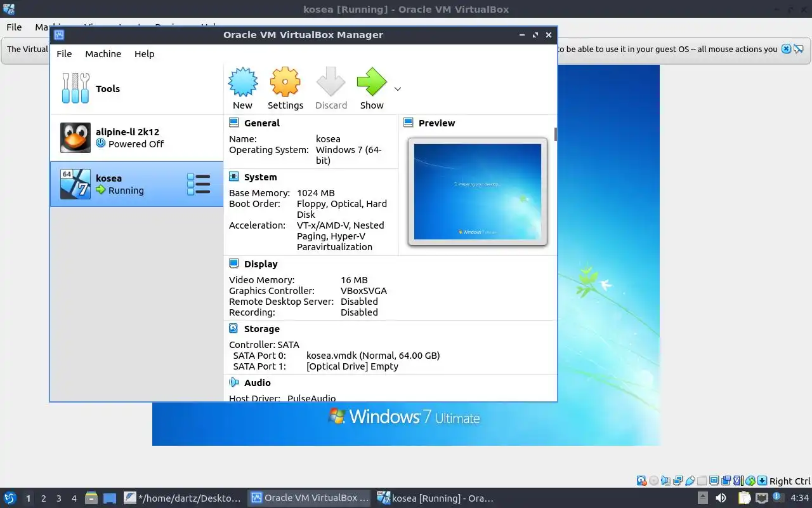Click the show desktop taskbar icon
This screenshot has width=812, height=508.
110,498
